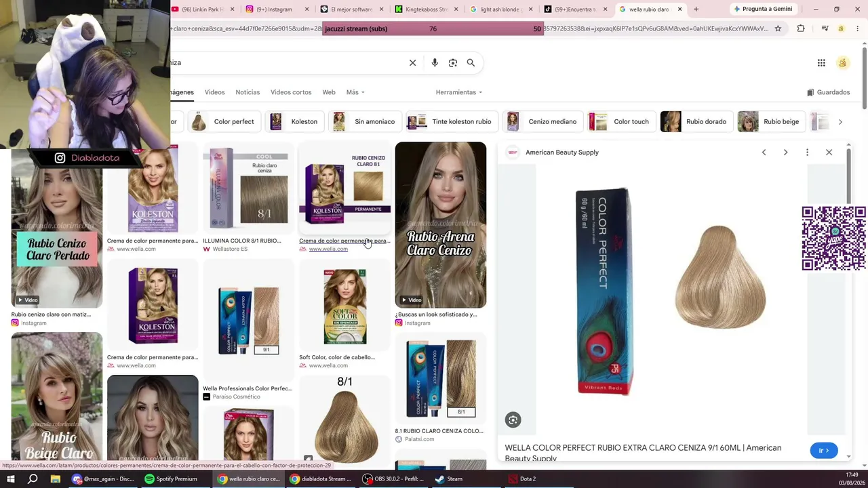This screenshot has height=488, width=868.
Task: Filter results by 'Color touch' chip
Action: coord(621,121)
